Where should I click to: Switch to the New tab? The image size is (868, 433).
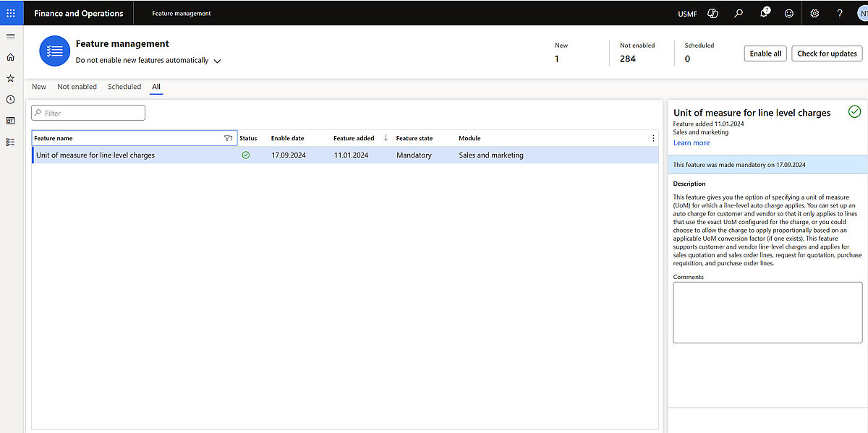point(39,87)
